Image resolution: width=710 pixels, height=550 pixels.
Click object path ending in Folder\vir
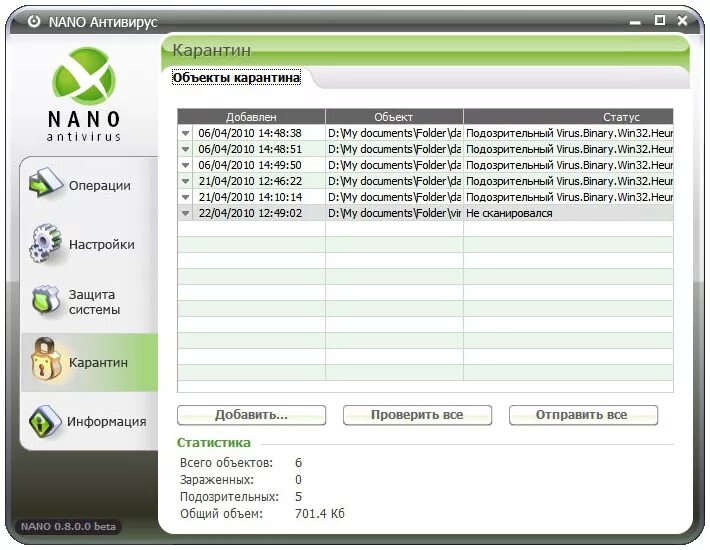(x=394, y=213)
